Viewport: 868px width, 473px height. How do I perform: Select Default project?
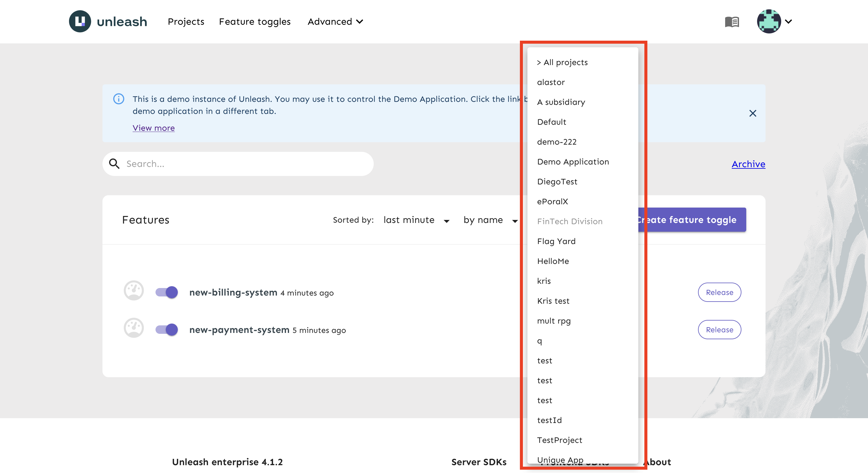coord(583,122)
